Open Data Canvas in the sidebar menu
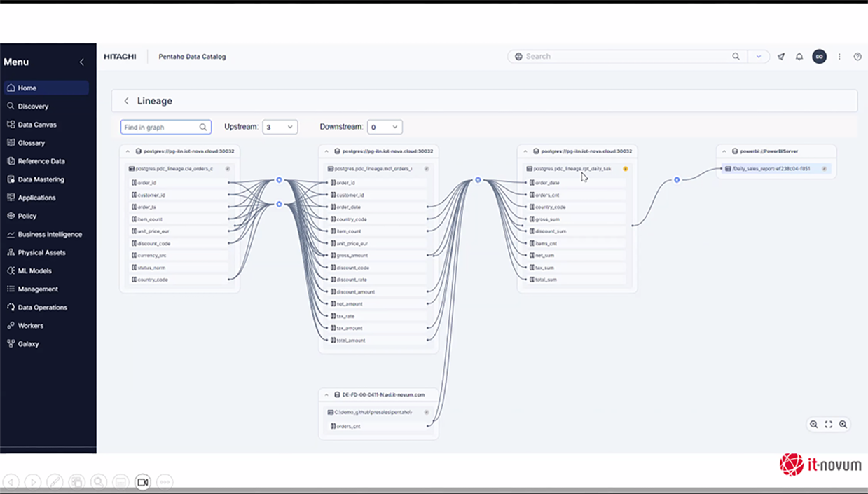868x494 pixels. coord(37,125)
